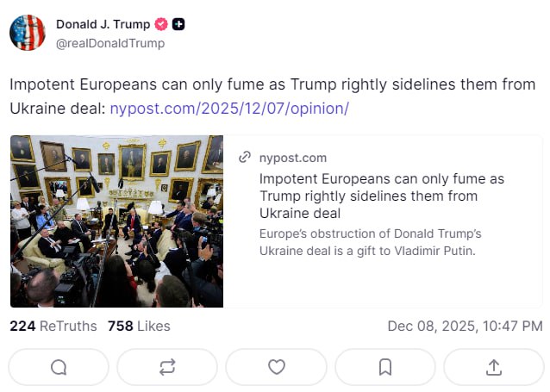Image resolution: width=550 pixels, height=392 pixels.
Task: Click the ReTruth arrows icon
Action: tap(167, 367)
